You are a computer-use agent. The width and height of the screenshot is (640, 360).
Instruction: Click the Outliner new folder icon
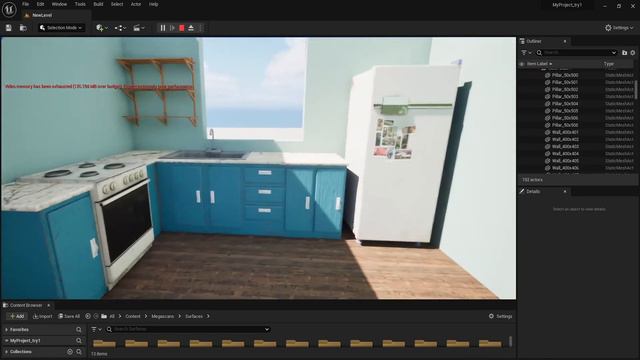624,53
